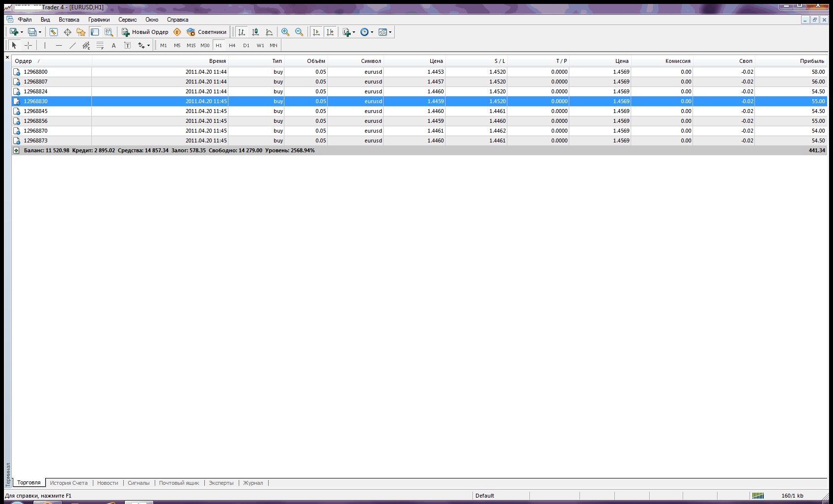Expand the Arrows tool dropdown arrow

click(148, 46)
